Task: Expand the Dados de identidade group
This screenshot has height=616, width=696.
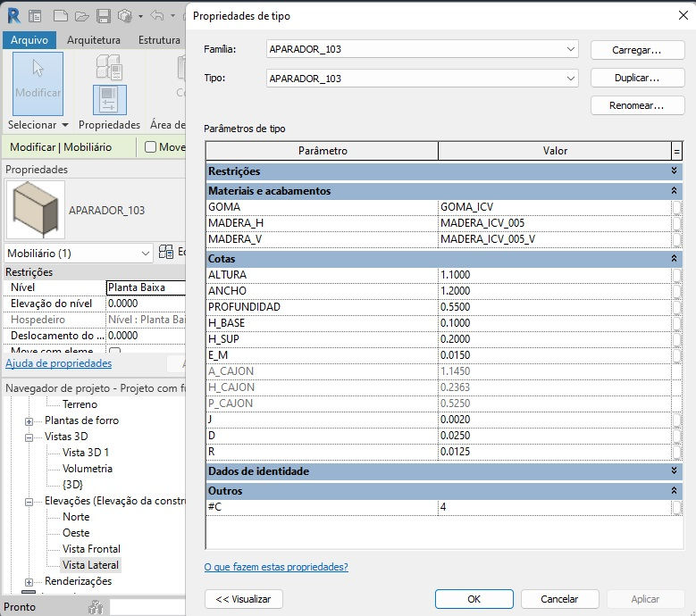Action: pyautogui.click(x=674, y=470)
